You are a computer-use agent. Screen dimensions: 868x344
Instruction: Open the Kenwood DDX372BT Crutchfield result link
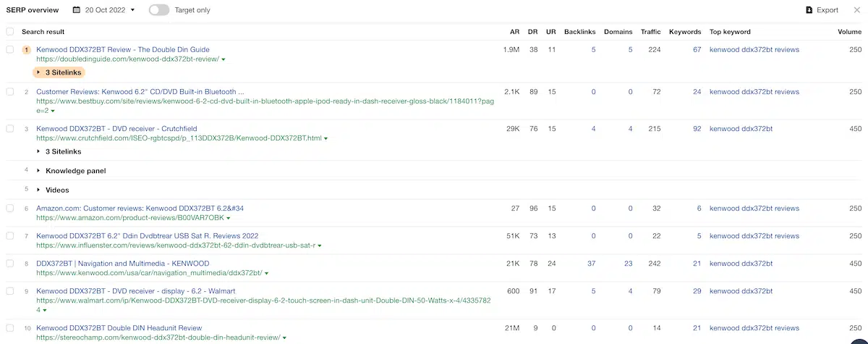pos(116,129)
